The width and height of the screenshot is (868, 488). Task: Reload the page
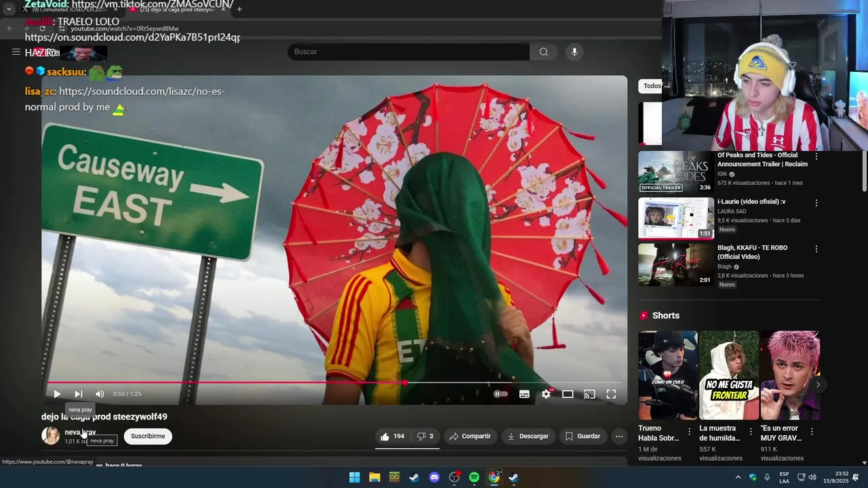(x=43, y=28)
